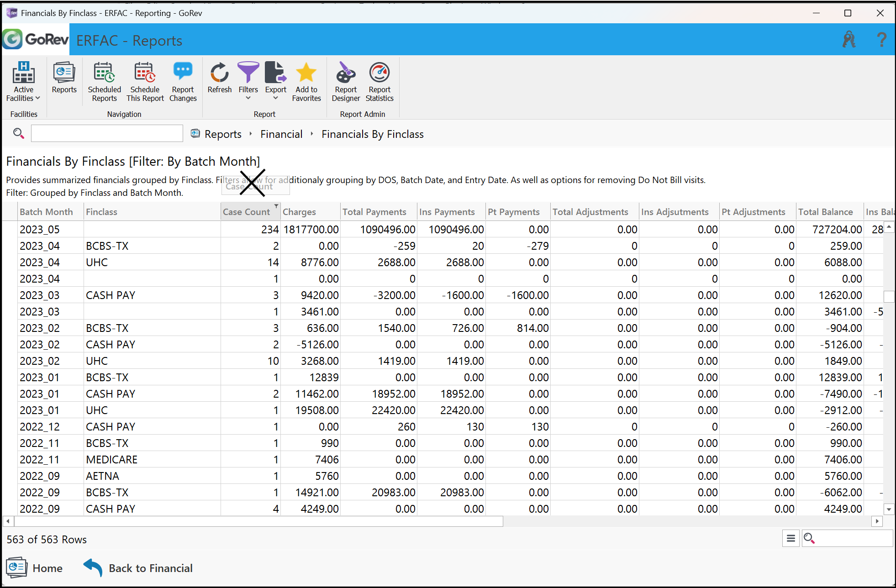This screenshot has height=588, width=896.
Task: Open the Active Facilities dropdown
Action: tap(23, 82)
